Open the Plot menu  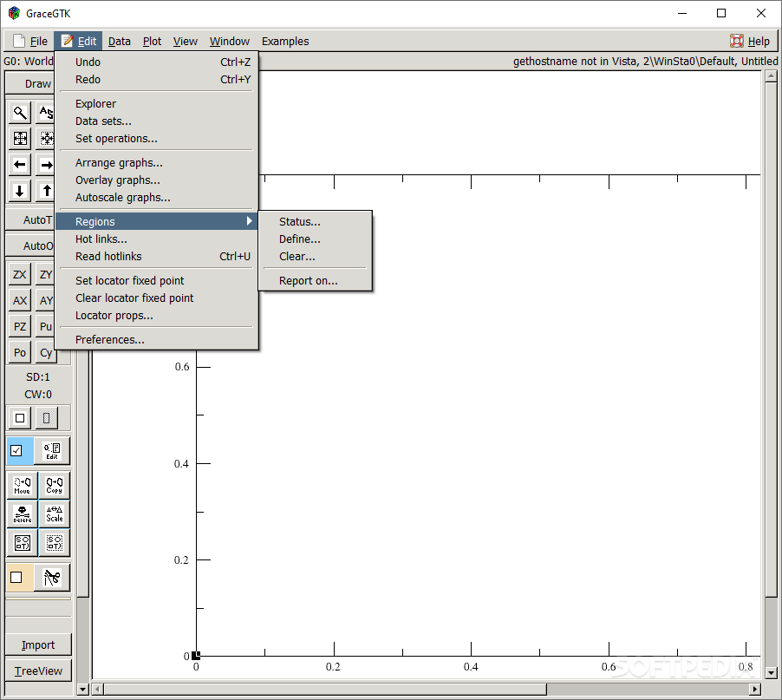152,41
